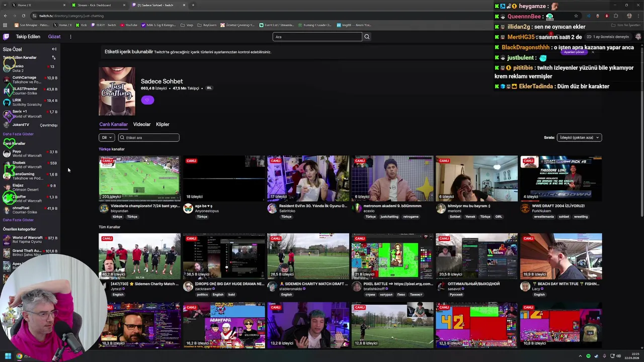Open the YouTube bookmark
The width and height of the screenshot is (644, 362).
pos(129,25)
